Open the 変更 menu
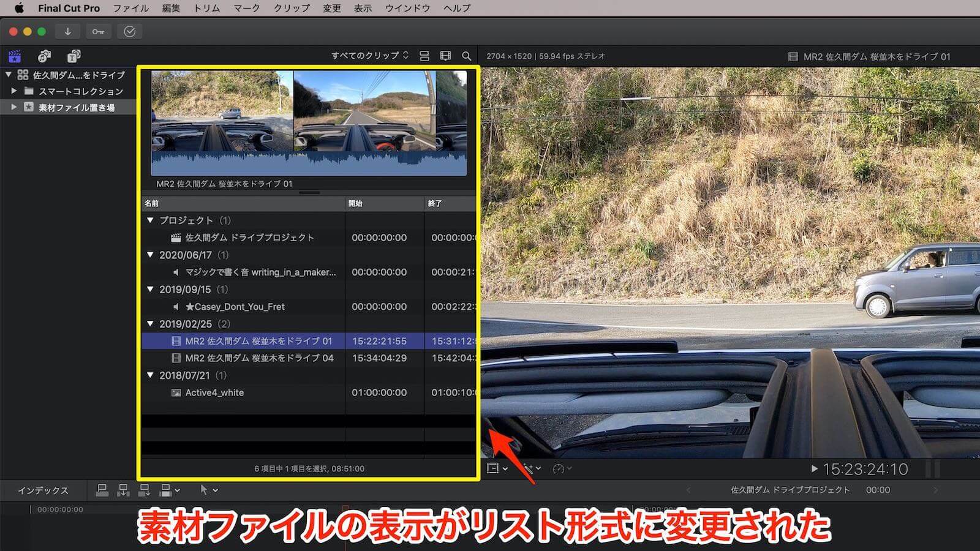980x551 pixels. tap(331, 8)
